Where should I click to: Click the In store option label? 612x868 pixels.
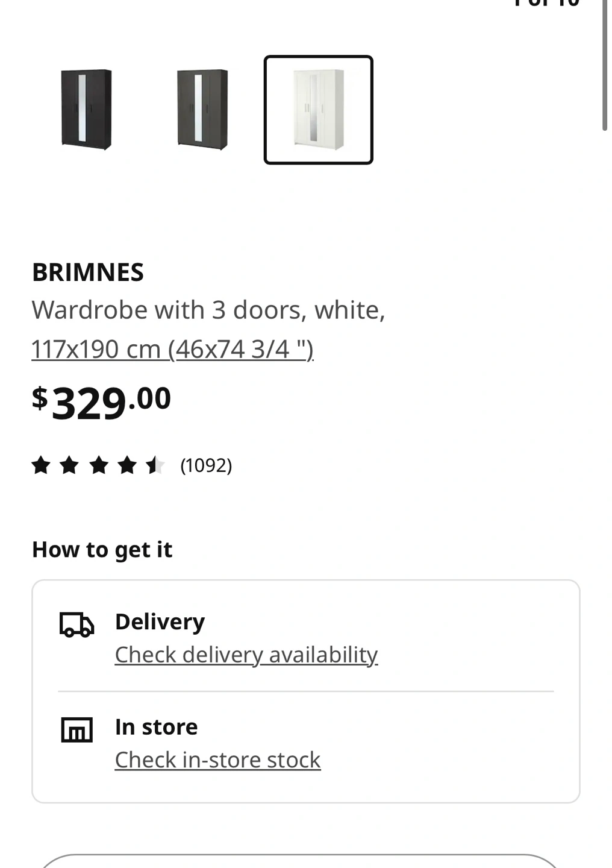[x=156, y=727]
